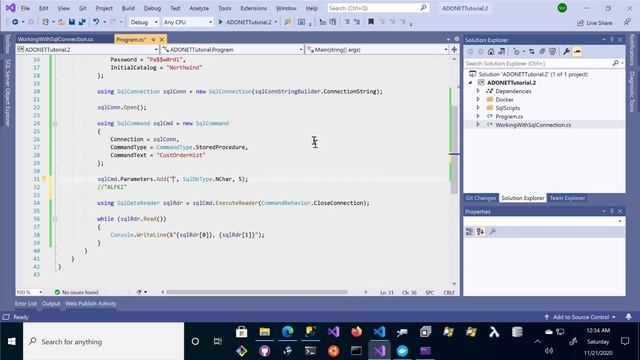Click the Solution Explorer Properties wrench icon
This screenshot has width=640, height=360.
coord(566,51)
